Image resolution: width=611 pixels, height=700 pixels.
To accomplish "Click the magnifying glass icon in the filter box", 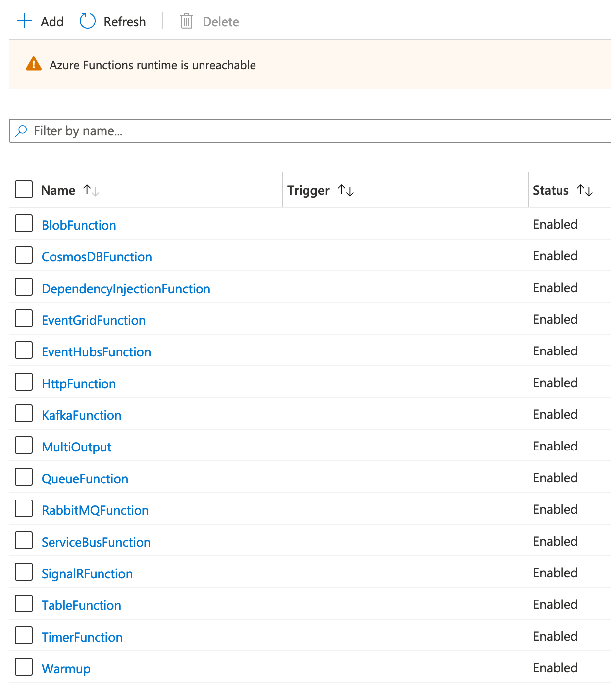I will 21,131.
